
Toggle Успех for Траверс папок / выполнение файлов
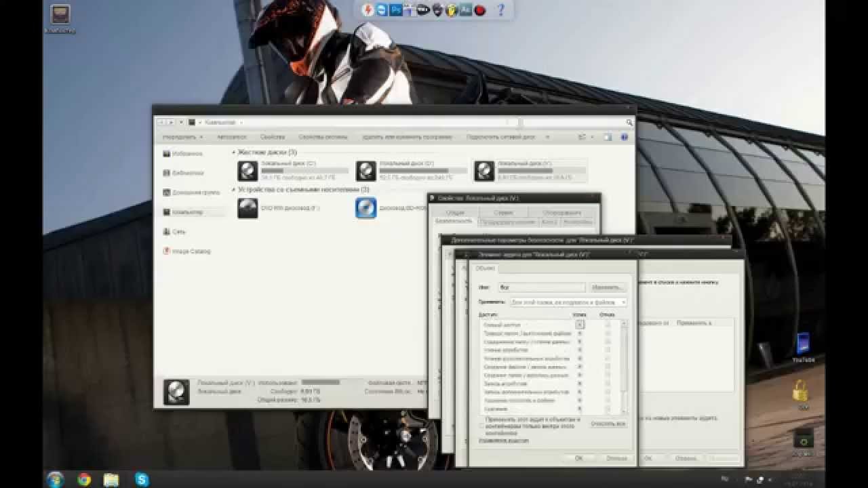(x=579, y=333)
